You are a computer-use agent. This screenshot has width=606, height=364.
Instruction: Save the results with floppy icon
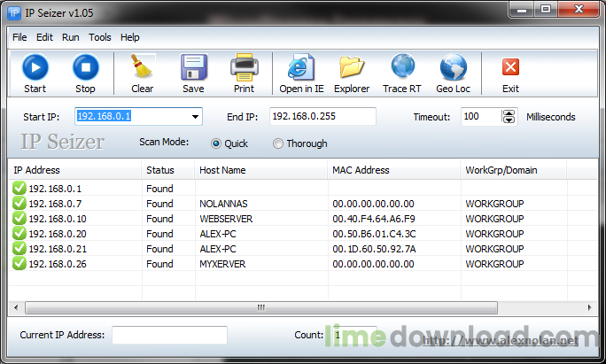click(193, 74)
